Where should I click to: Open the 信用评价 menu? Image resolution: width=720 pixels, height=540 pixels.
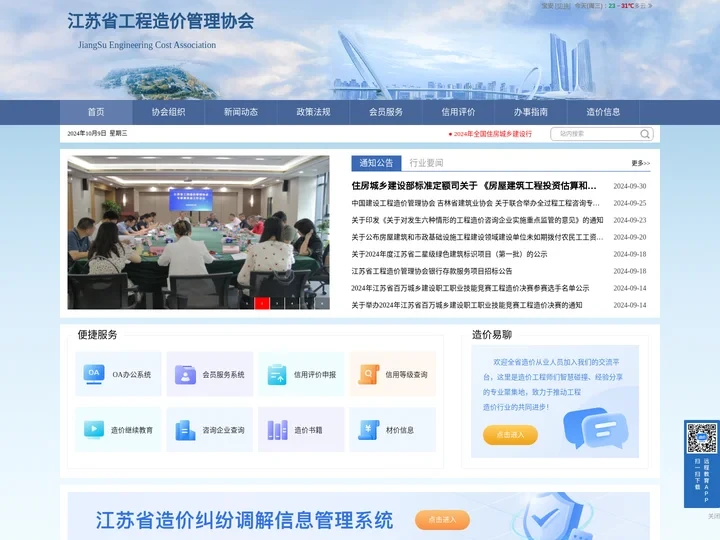tap(458, 112)
